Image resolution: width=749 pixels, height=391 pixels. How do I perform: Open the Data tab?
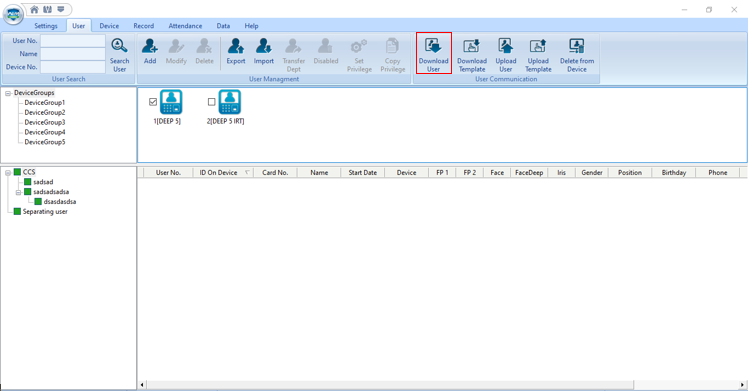coord(223,26)
